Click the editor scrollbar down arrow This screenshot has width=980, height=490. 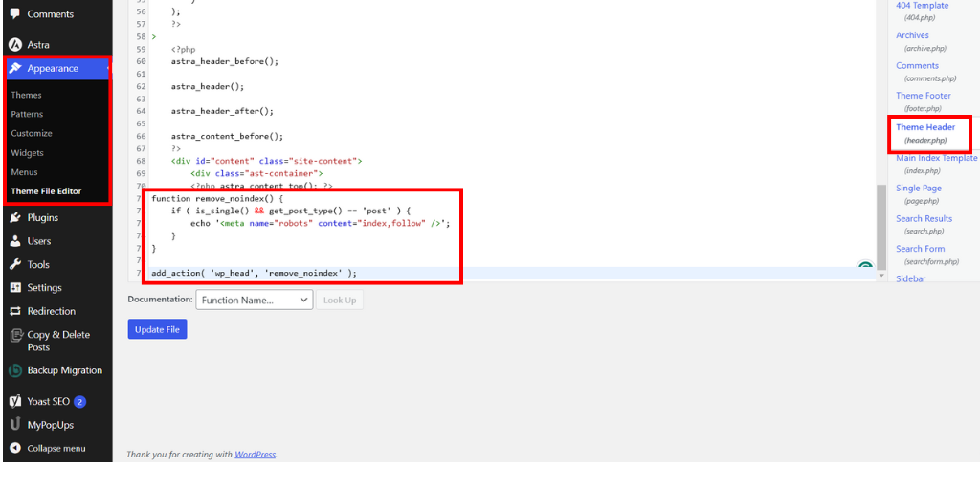click(881, 275)
